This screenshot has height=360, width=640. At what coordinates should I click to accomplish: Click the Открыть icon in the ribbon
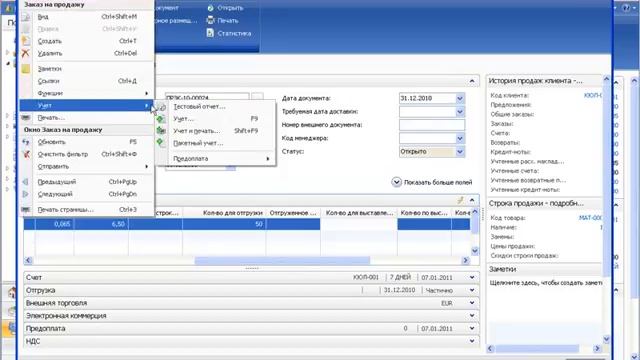coord(210,8)
